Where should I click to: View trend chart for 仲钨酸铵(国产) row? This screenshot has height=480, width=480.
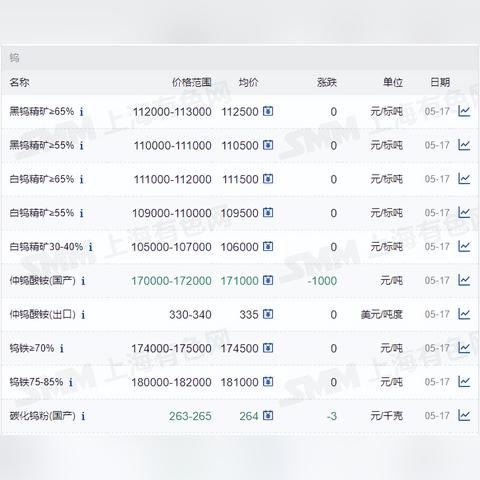464,280
